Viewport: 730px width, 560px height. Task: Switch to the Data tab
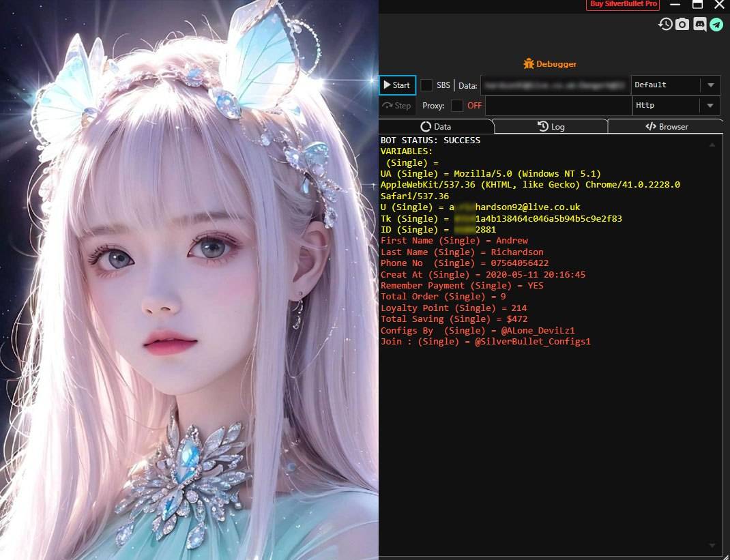click(436, 127)
